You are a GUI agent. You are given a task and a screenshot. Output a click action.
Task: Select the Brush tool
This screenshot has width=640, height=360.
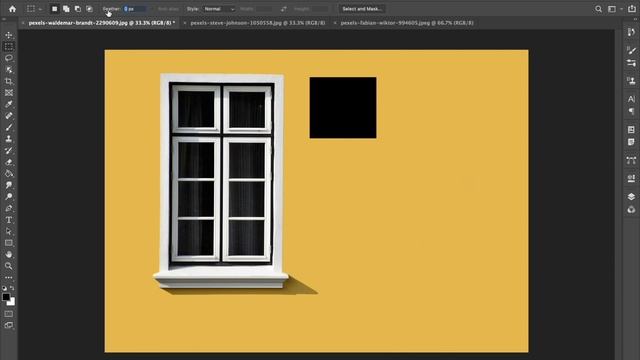pyautogui.click(x=9, y=127)
